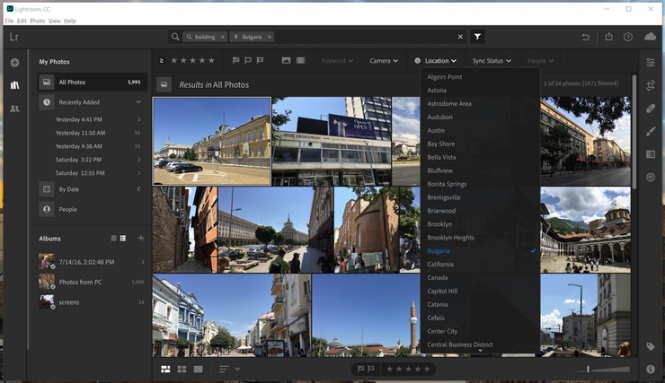Toggle the unflagged flag filter
The image size is (665, 383).
click(x=248, y=61)
